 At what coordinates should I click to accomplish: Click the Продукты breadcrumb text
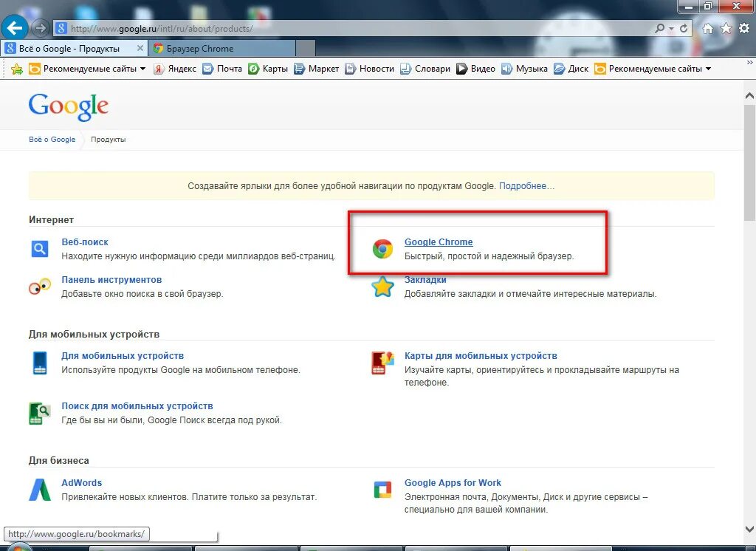(x=108, y=140)
